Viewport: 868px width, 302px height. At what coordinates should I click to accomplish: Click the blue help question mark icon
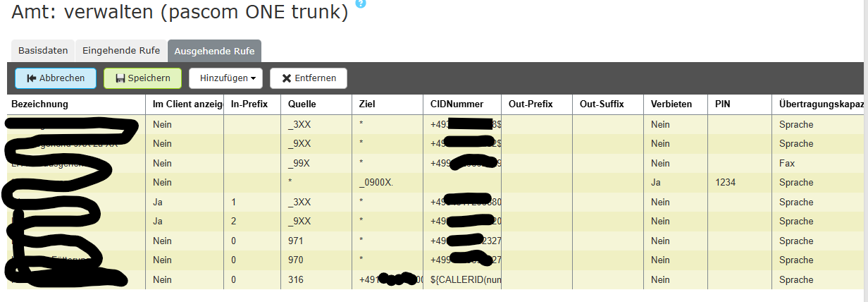pos(361,4)
